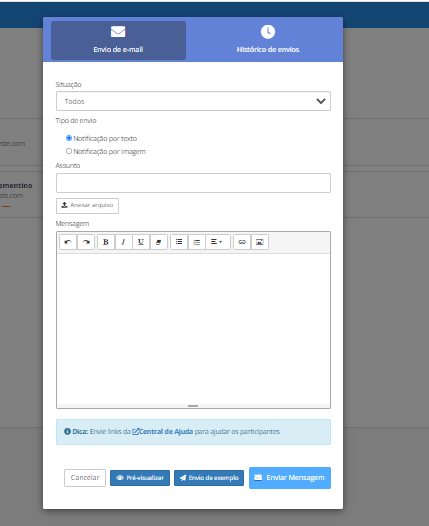Clear formatting with eraser icon
429x526 pixels.
(x=159, y=242)
